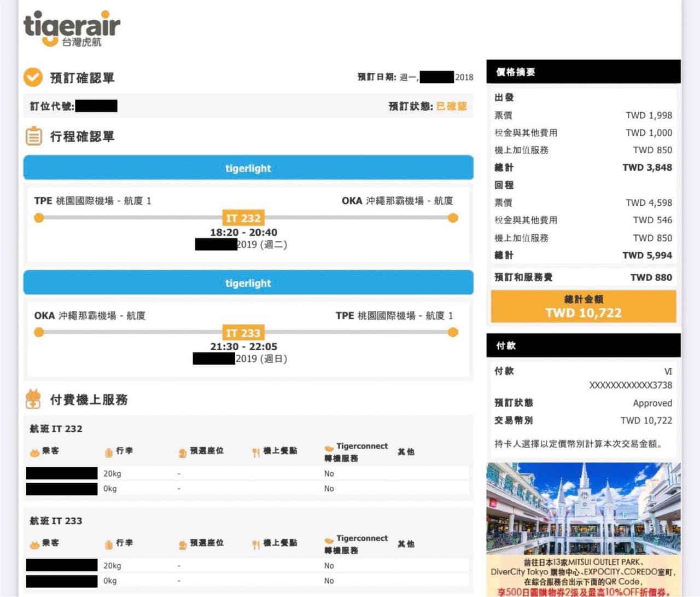This screenshot has width=700, height=597.
Task: Click the outbound fare TWD 1,998
Action: [649, 115]
